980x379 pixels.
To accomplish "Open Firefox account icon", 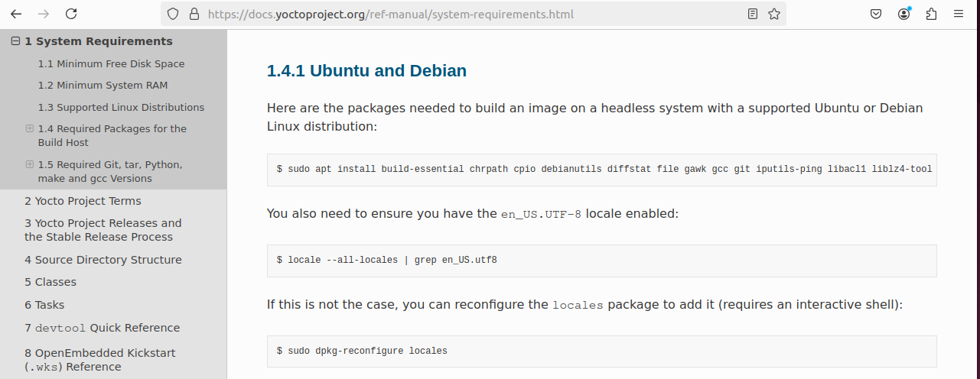I will coord(904,14).
